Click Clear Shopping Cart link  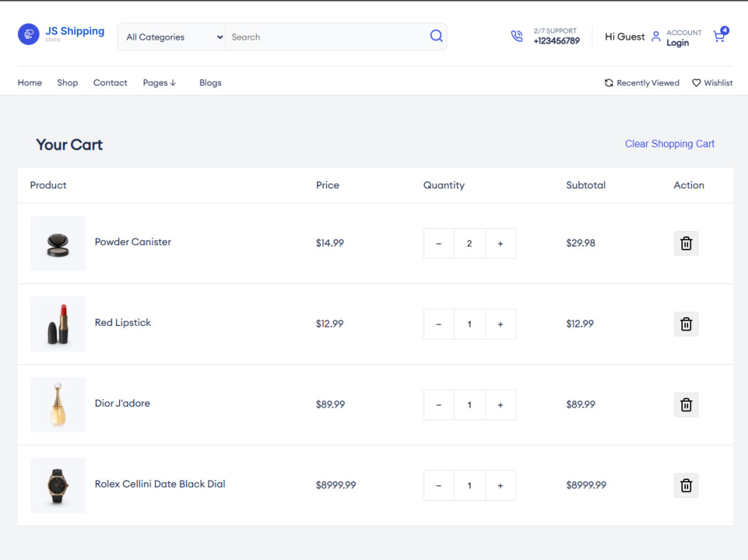coord(669,144)
